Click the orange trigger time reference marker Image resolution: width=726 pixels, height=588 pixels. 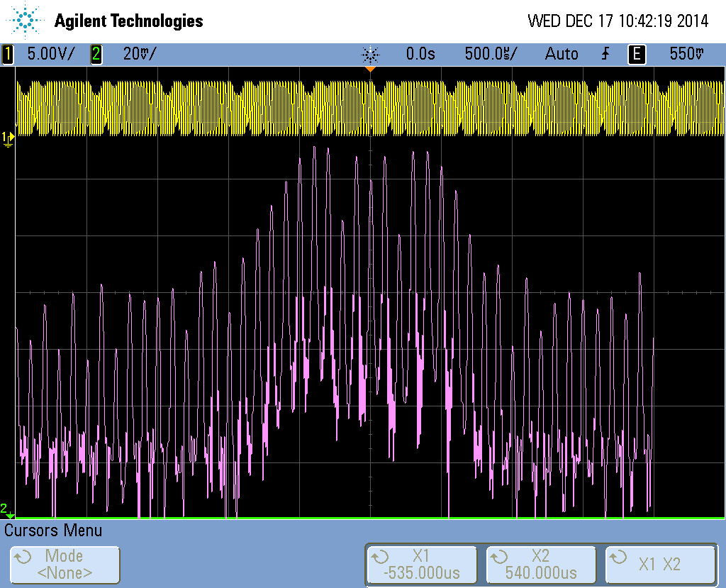(369, 70)
